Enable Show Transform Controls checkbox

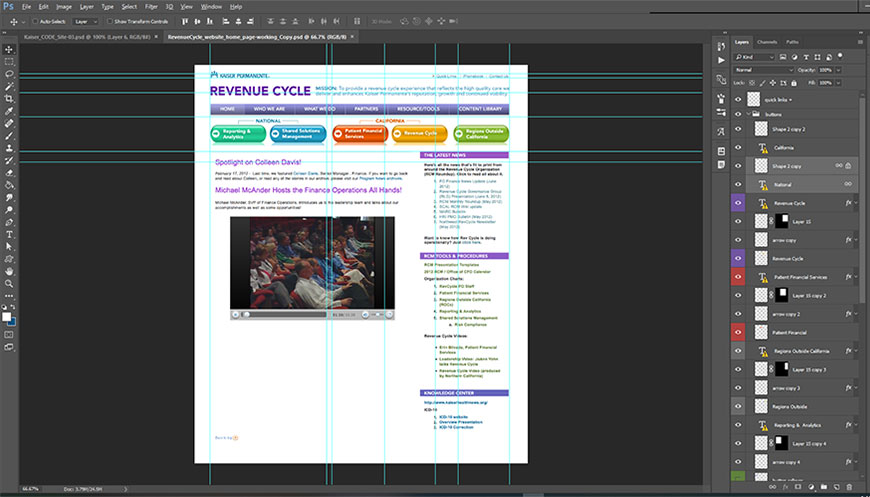coord(110,22)
